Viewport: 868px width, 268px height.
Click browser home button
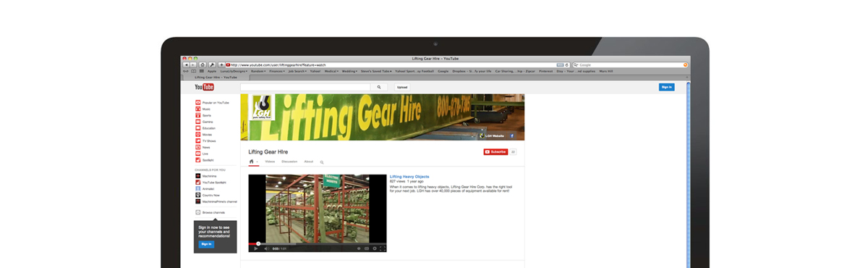[203, 64]
